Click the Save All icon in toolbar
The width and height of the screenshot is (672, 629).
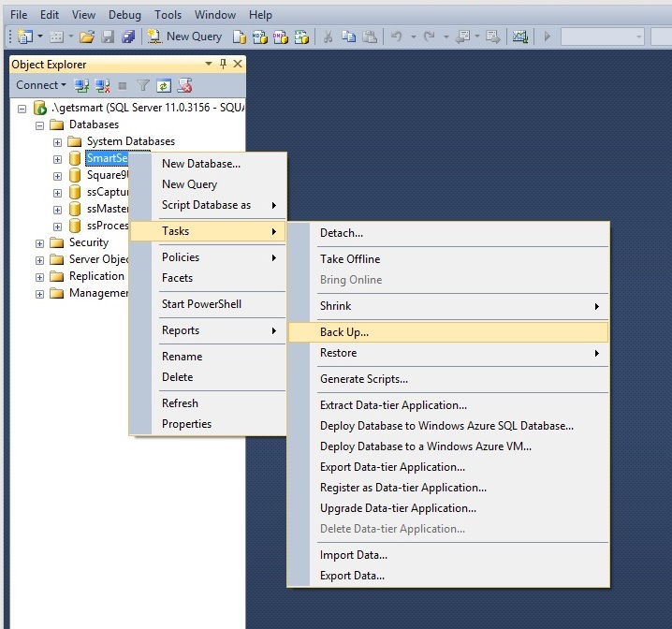click(127, 37)
